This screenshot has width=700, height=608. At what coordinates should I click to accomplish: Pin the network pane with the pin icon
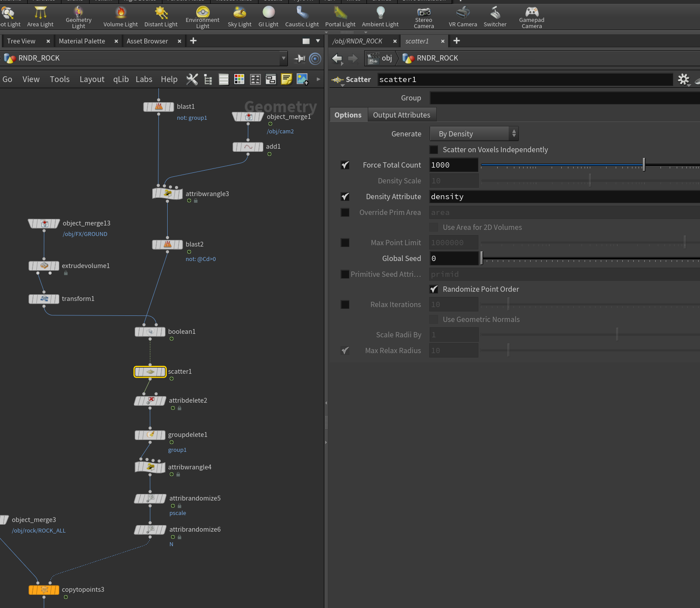(300, 58)
